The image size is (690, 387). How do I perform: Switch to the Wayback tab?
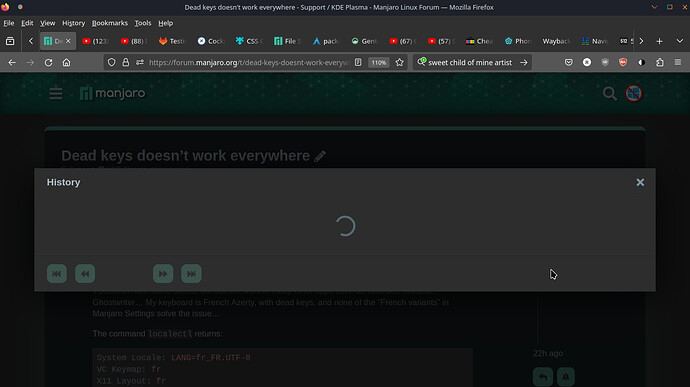pos(556,41)
